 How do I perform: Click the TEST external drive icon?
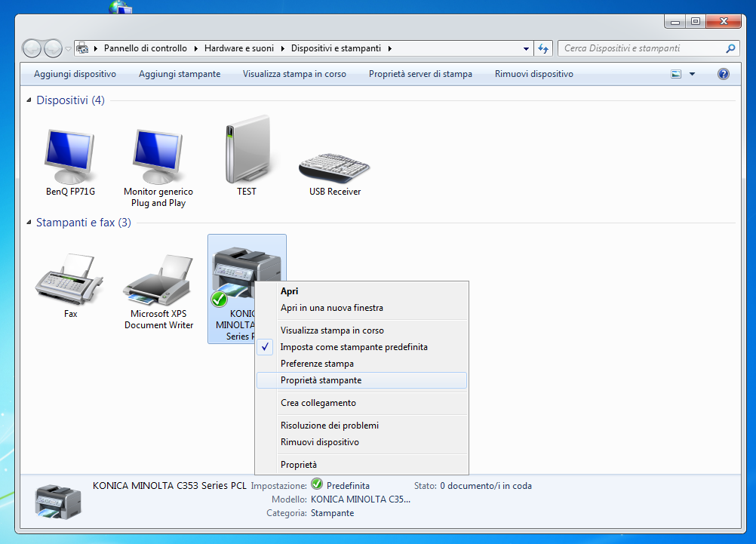coord(247,151)
